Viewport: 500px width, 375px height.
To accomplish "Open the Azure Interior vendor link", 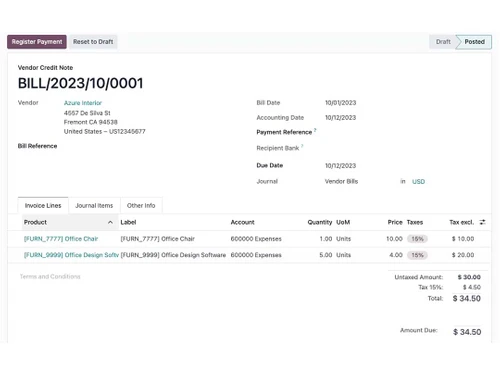I will tap(83, 103).
